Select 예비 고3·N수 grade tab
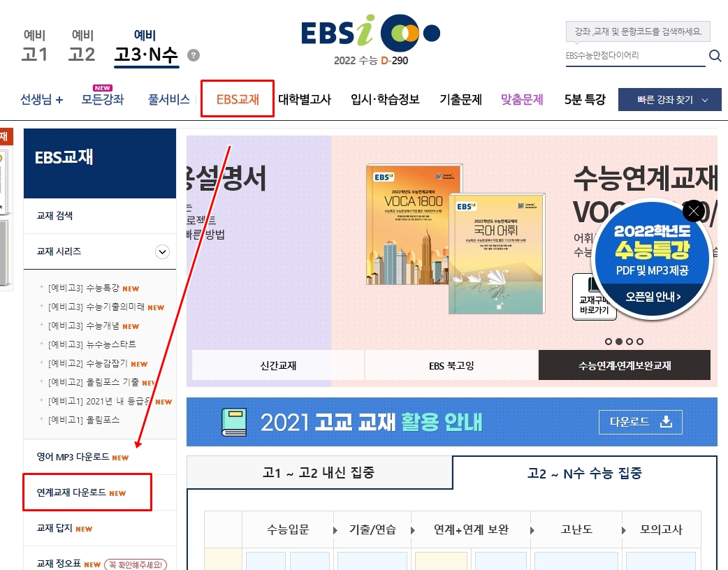This screenshot has height=570, width=728. click(146, 47)
